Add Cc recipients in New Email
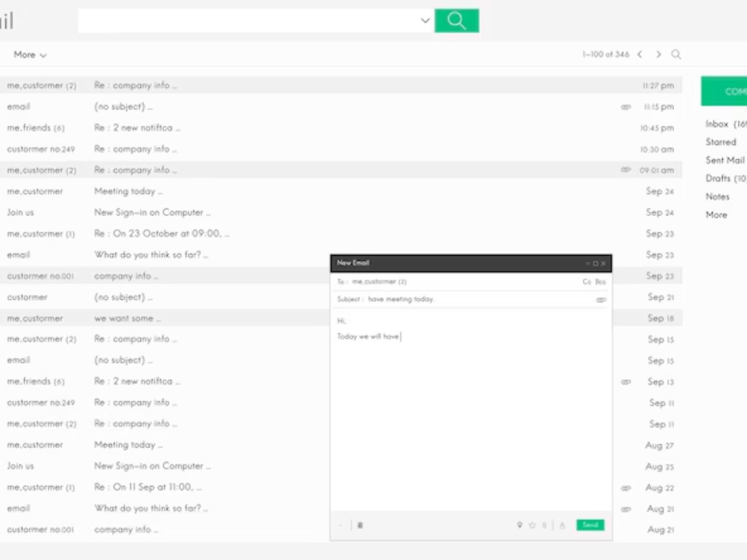The image size is (747, 560). point(586,282)
